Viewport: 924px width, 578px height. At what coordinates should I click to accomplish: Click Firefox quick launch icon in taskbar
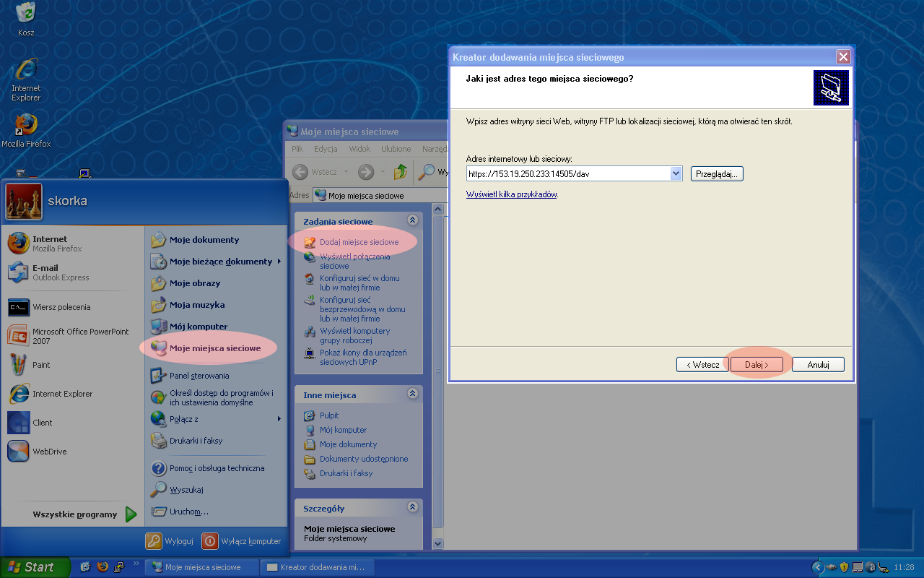102,567
